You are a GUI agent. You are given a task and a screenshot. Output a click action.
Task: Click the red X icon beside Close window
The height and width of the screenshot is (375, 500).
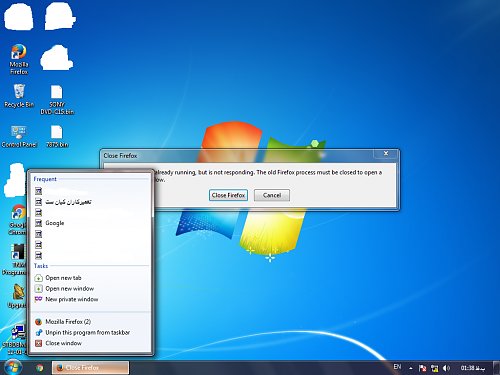[39, 343]
